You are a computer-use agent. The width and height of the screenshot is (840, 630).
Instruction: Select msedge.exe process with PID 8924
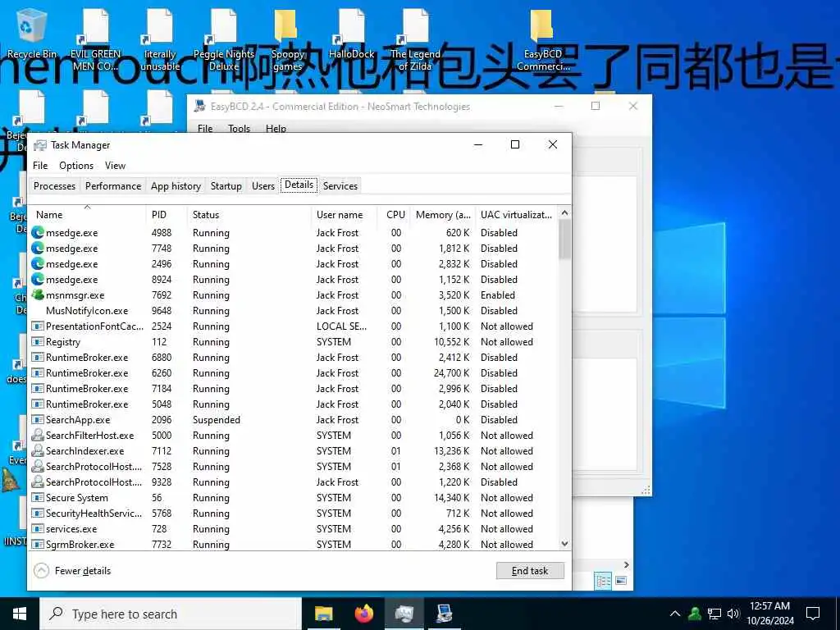tap(294, 279)
